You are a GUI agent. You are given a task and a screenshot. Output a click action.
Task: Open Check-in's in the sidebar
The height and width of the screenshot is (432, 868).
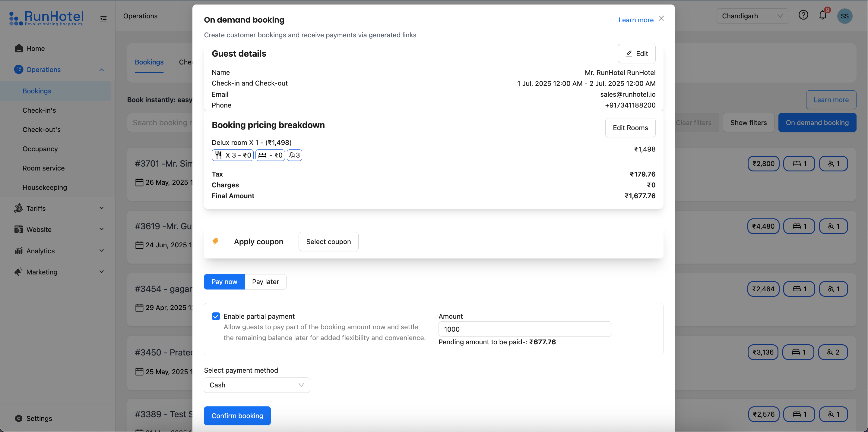[x=55, y=110]
